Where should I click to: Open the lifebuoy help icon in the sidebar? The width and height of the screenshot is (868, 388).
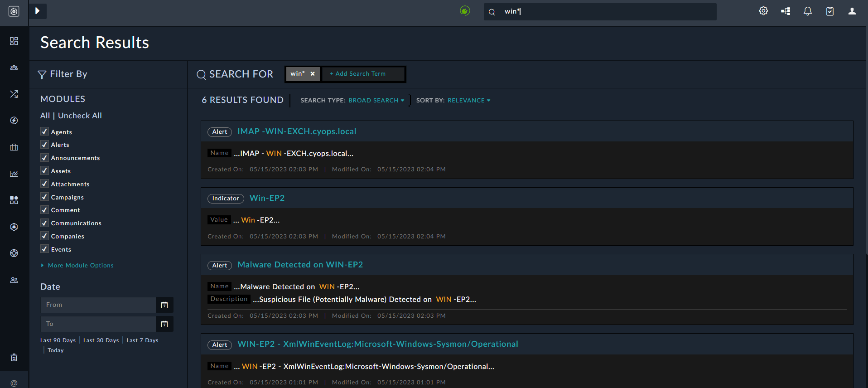(14, 253)
